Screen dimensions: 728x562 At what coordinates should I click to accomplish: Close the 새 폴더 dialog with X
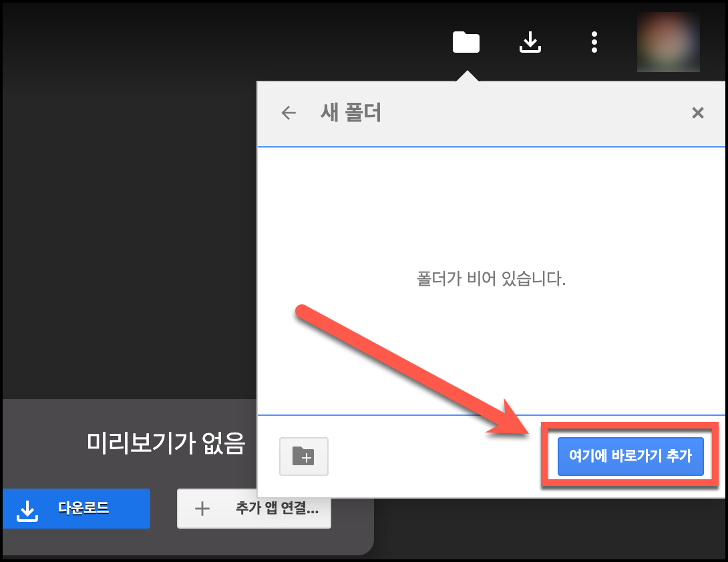tap(697, 113)
